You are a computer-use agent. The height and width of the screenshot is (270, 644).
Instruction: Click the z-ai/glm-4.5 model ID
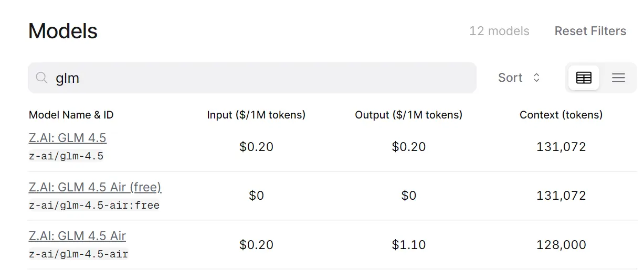(x=66, y=156)
